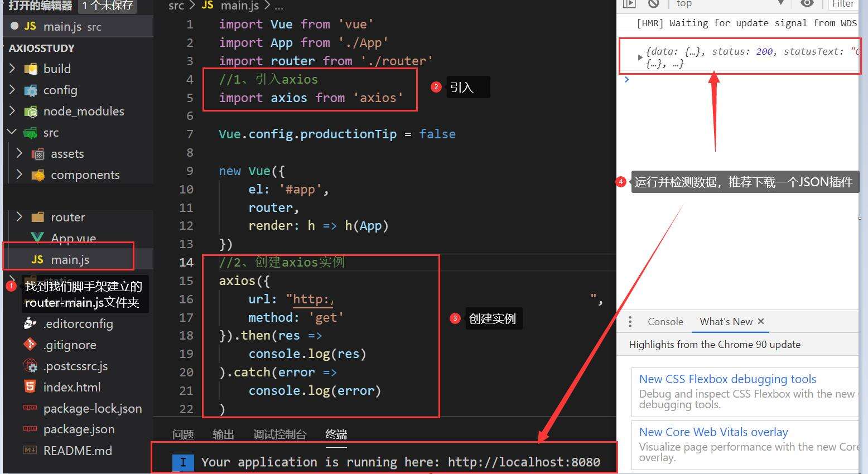Focus the console Filter field
The image size is (868, 474).
(843, 4)
